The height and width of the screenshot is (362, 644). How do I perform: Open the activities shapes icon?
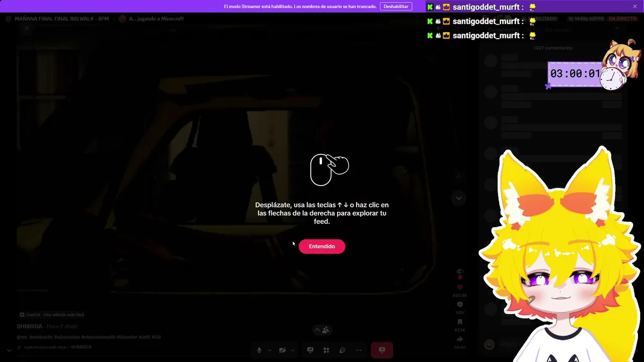327,350
